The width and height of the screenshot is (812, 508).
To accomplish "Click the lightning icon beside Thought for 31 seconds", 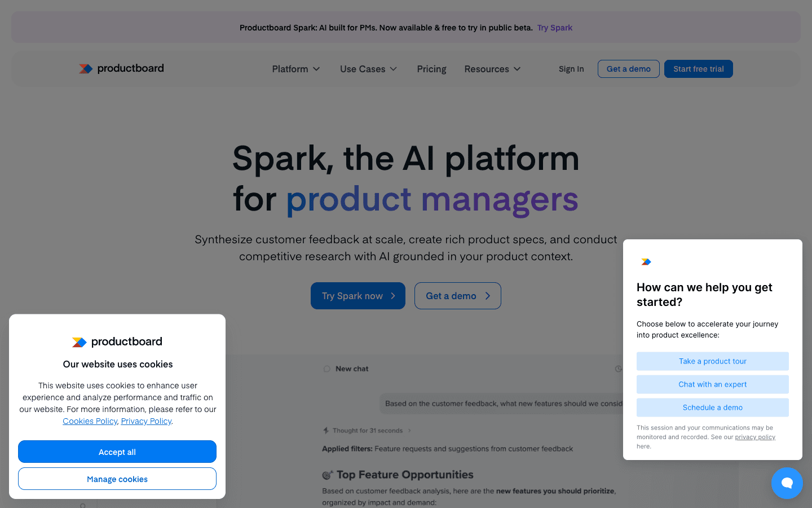I will click(x=326, y=430).
